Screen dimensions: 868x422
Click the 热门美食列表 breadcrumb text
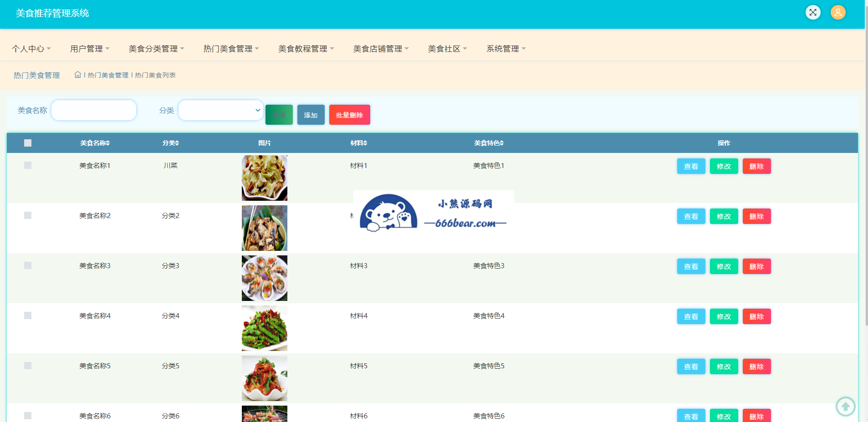[x=155, y=75]
